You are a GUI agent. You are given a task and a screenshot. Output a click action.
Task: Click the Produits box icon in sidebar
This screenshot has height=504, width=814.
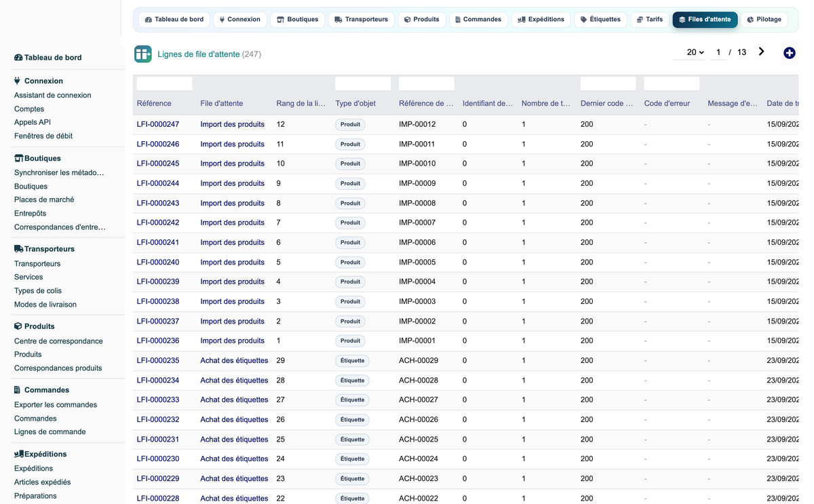18,326
